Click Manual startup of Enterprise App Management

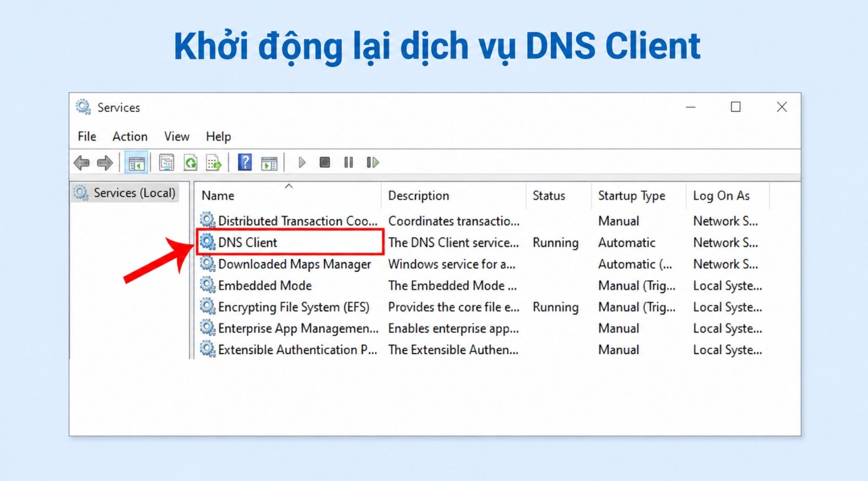tap(618, 328)
